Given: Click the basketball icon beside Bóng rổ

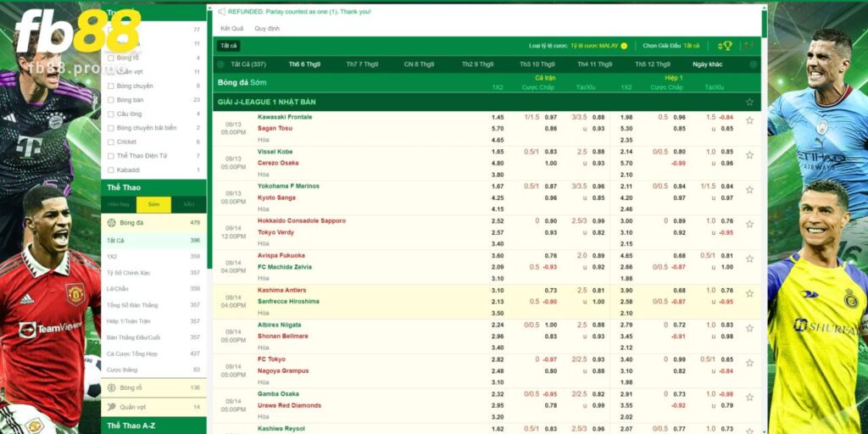Looking at the screenshot, I should pyautogui.click(x=111, y=387).
